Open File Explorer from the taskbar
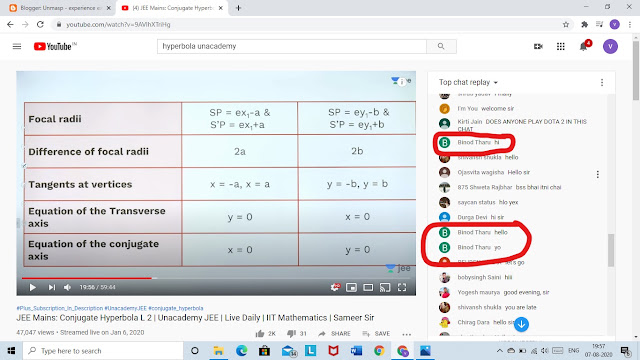 click(218, 351)
